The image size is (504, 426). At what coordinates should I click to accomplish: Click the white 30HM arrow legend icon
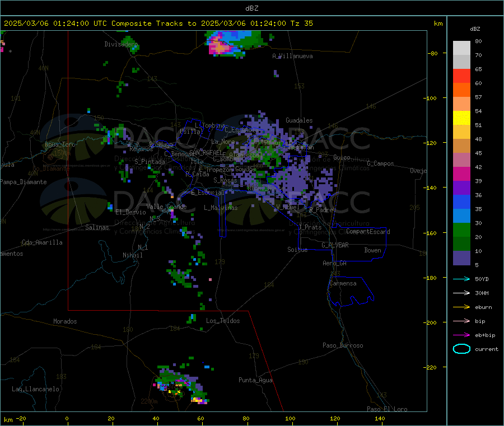pyautogui.click(x=461, y=293)
